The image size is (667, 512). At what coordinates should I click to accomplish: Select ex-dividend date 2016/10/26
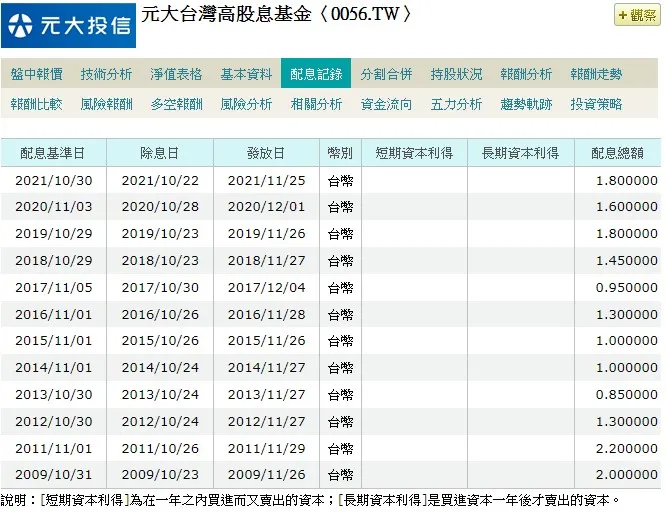pyautogui.click(x=160, y=314)
